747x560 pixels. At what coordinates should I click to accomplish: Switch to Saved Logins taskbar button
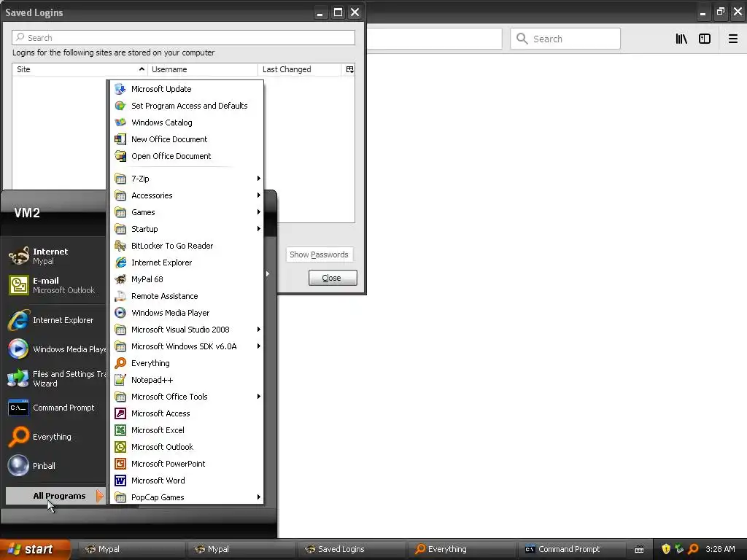pos(352,549)
